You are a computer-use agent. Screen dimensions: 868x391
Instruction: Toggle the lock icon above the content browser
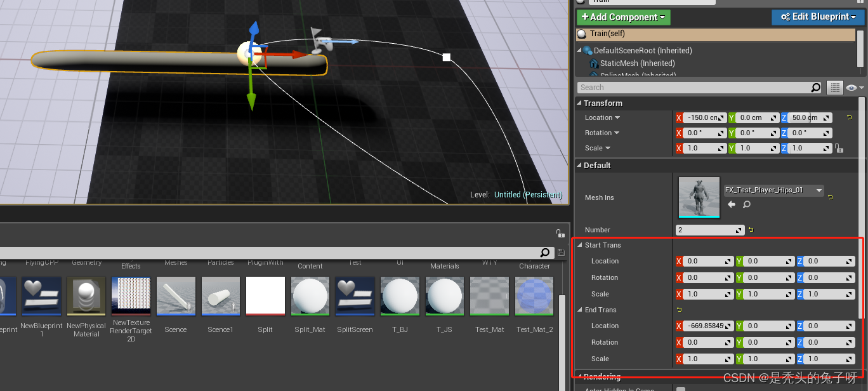click(x=560, y=232)
